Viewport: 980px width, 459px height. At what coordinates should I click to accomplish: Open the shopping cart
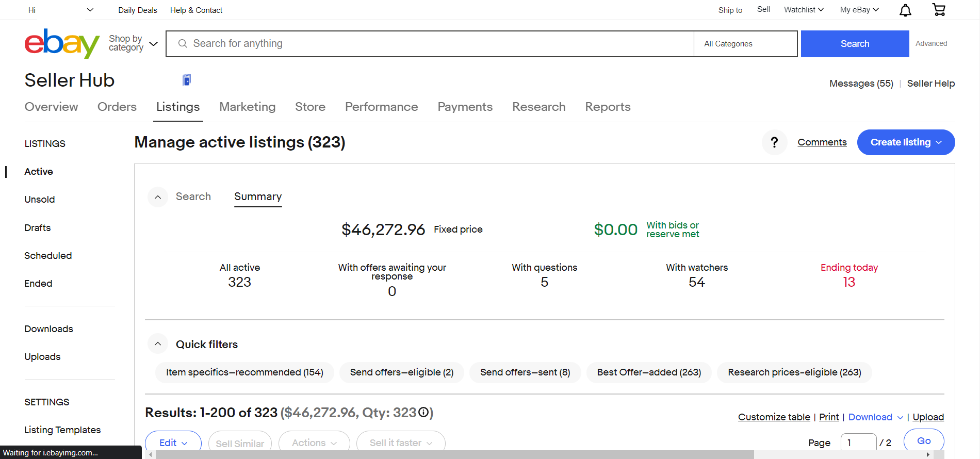pos(939,10)
